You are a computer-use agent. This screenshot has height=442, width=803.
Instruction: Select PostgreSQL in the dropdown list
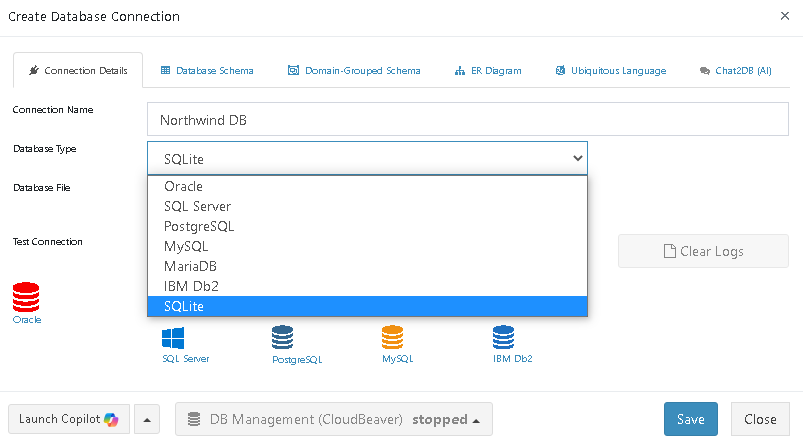coord(199,227)
